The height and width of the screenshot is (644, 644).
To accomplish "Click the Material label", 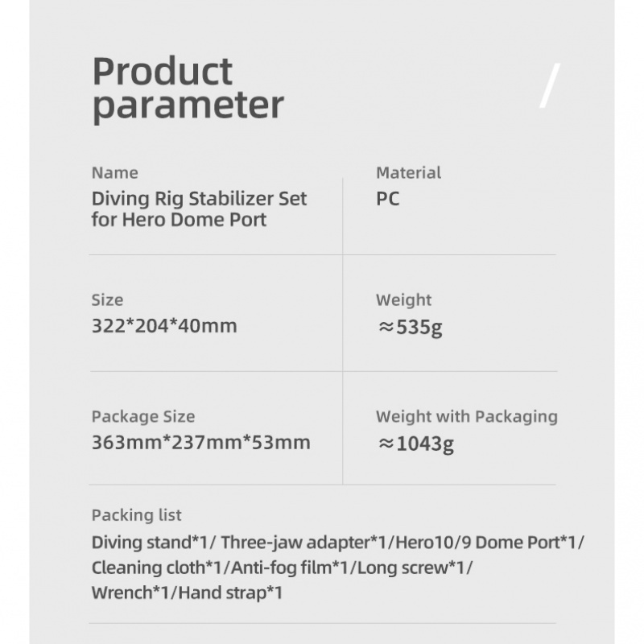I will point(408,172).
